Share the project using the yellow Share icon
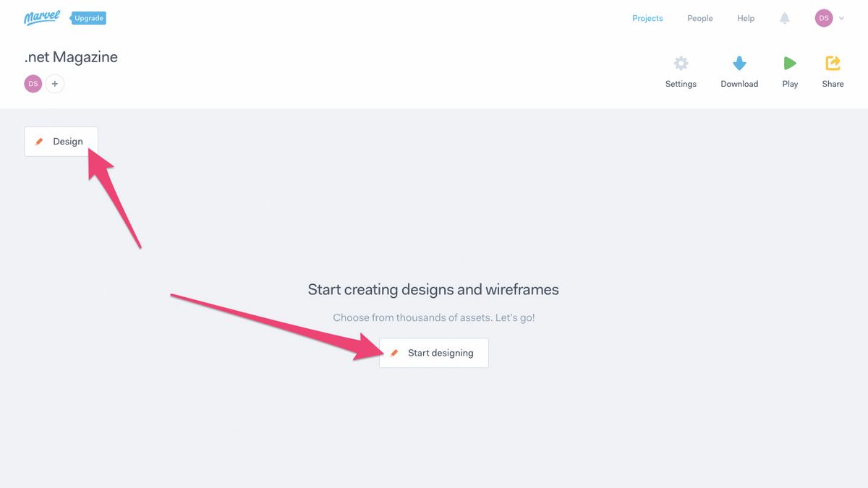Screen dimensions: 868x488 click(833, 64)
